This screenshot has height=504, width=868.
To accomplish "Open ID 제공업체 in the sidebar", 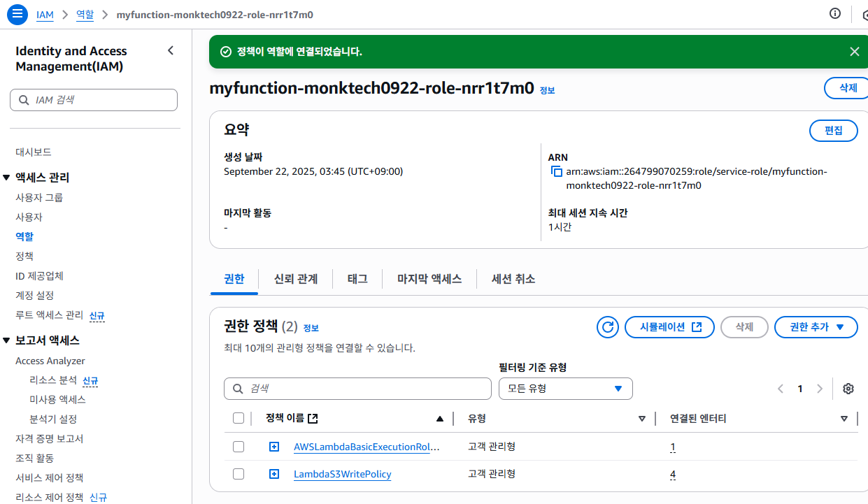I will [39, 276].
